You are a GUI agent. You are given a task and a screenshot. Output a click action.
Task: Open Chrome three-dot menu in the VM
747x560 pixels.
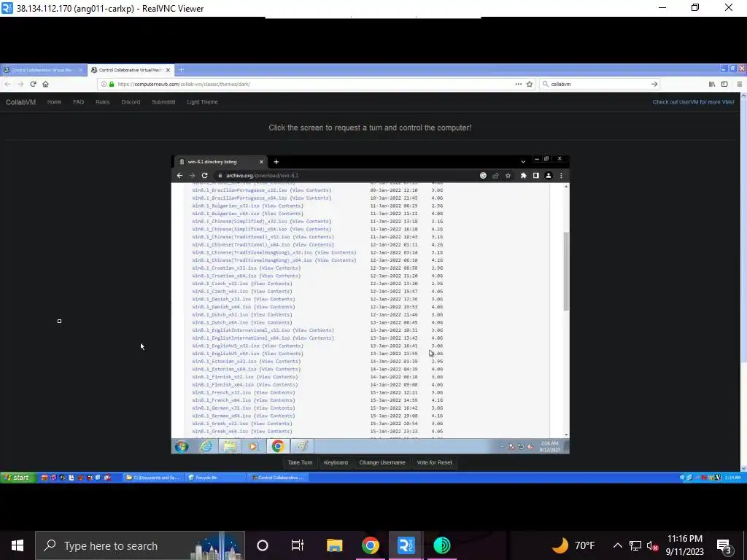pos(561,175)
